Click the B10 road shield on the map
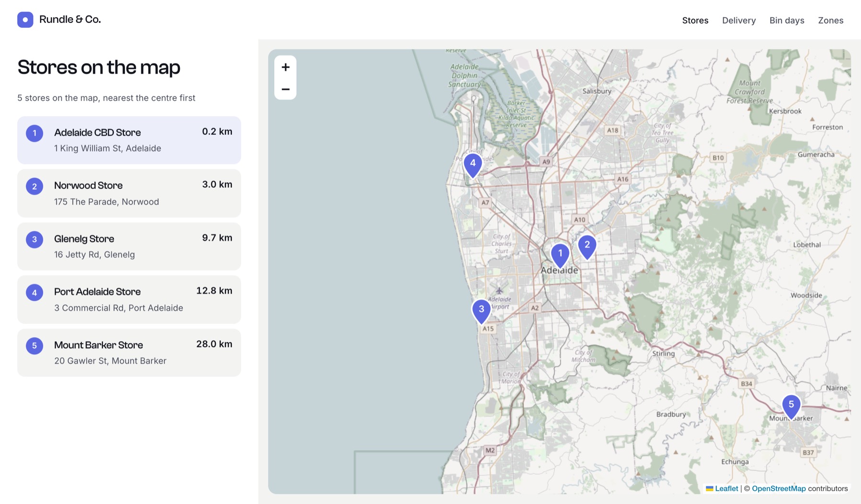861x504 pixels. tap(718, 158)
